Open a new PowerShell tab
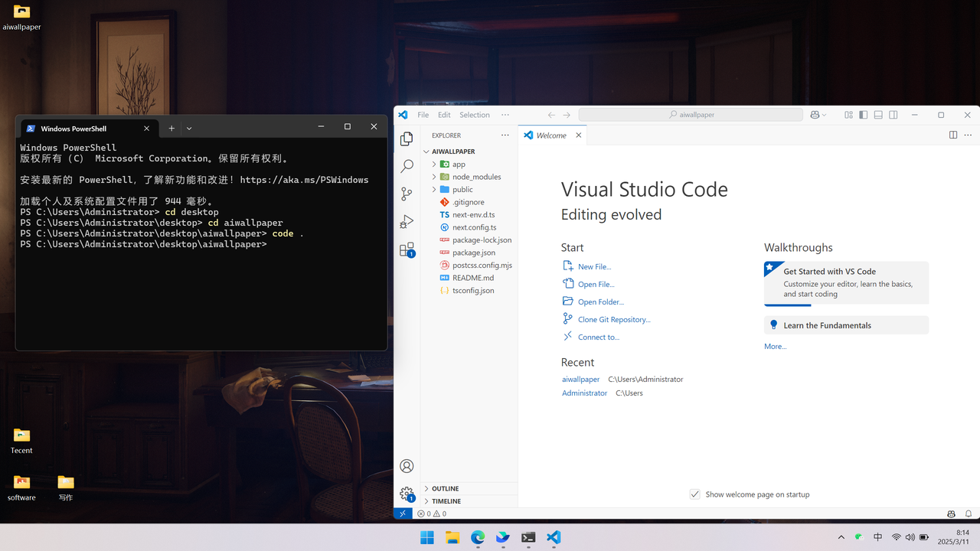Viewport: 980px width, 551px height. [x=171, y=129]
